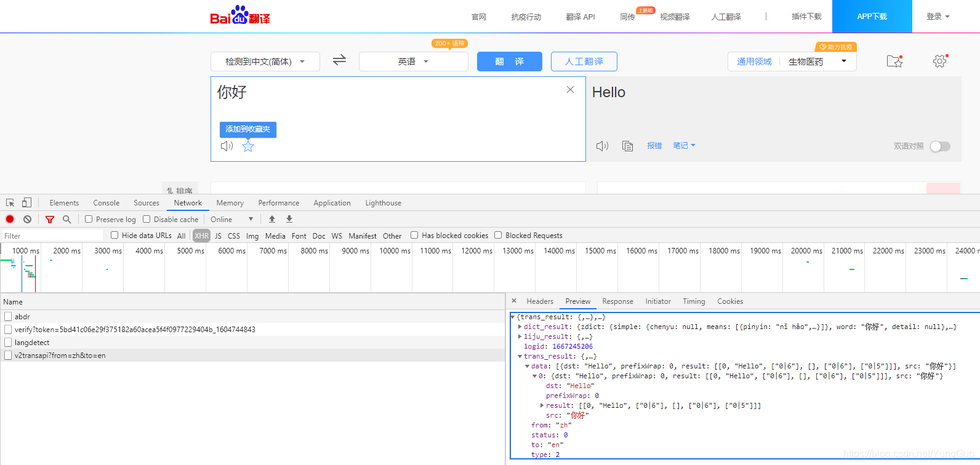Open the Response tab
Viewport: 980px width, 465px height.
click(x=617, y=301)
